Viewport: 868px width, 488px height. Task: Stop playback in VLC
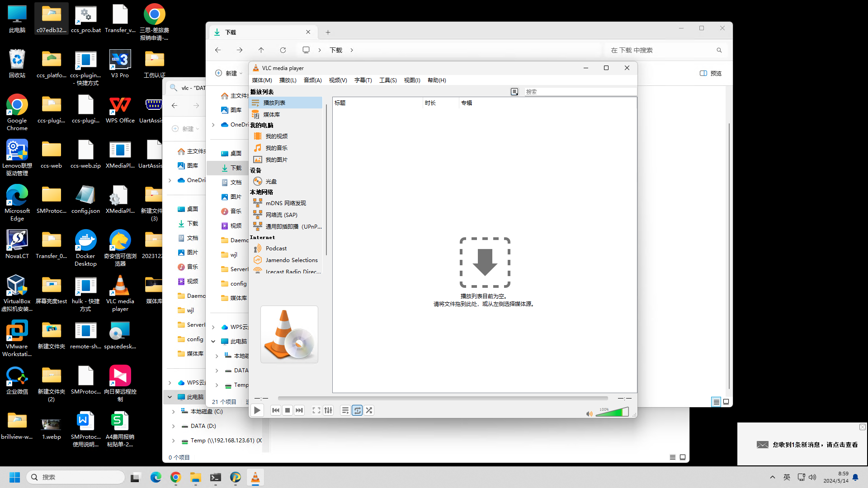288,410
